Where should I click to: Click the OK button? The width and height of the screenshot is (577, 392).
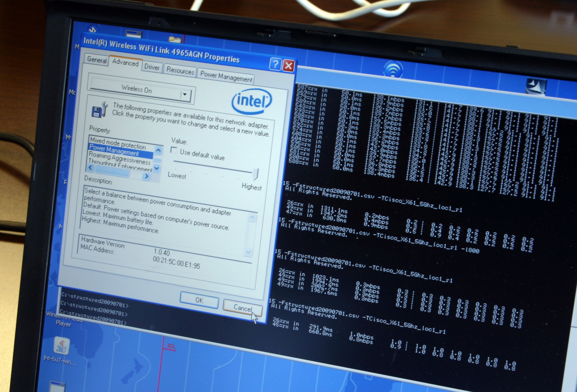point(199,300)
